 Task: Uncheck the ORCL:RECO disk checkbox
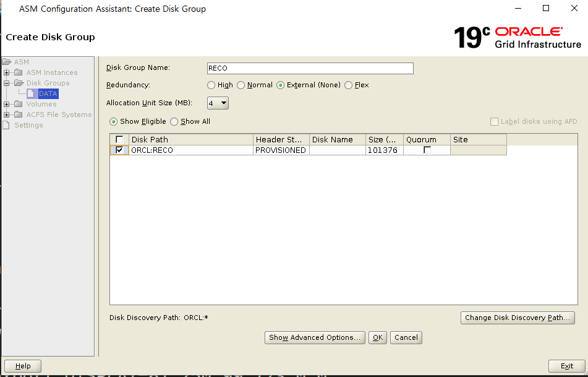(x=119, y=150)
